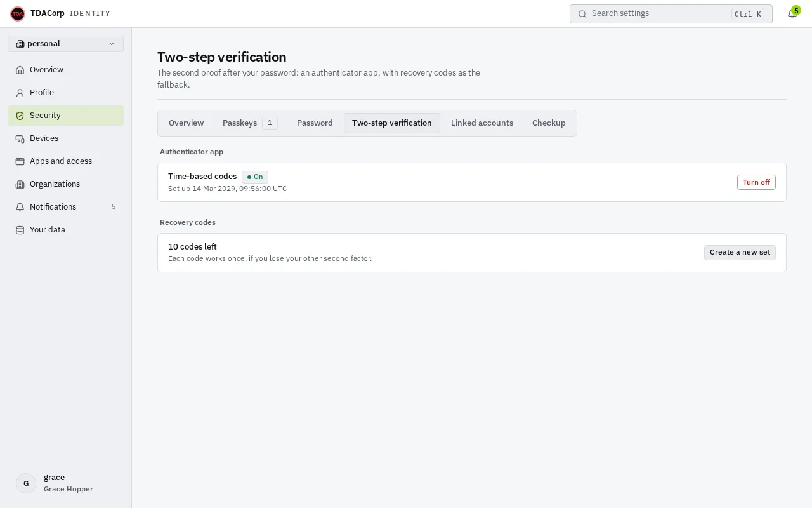Open Grace Hopper user menu
The height and width of the screenshot is (508, 812).
point(66,483)
